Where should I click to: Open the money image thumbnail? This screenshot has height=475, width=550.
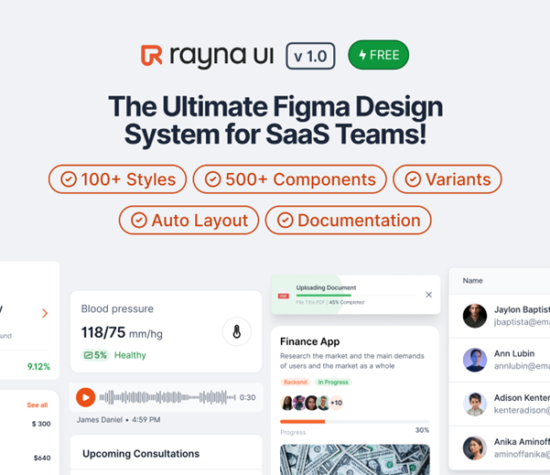pyautogui.click(x=355, y=460)
